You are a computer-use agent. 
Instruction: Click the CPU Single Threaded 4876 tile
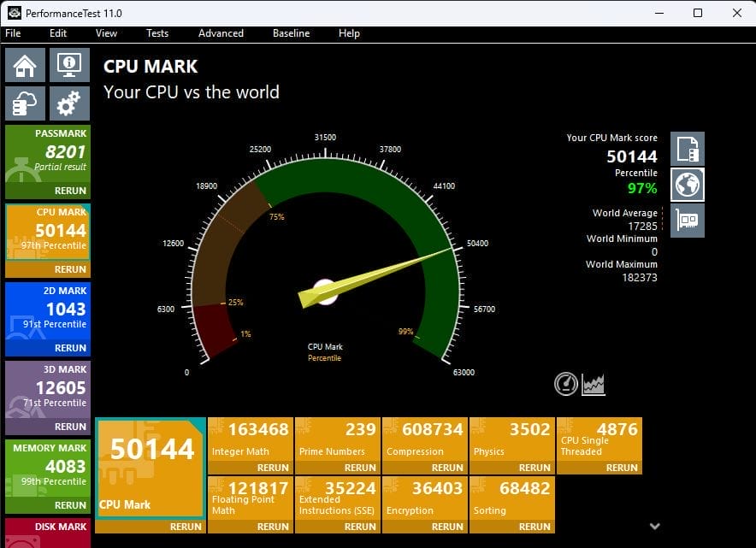(x=599, y=439)
